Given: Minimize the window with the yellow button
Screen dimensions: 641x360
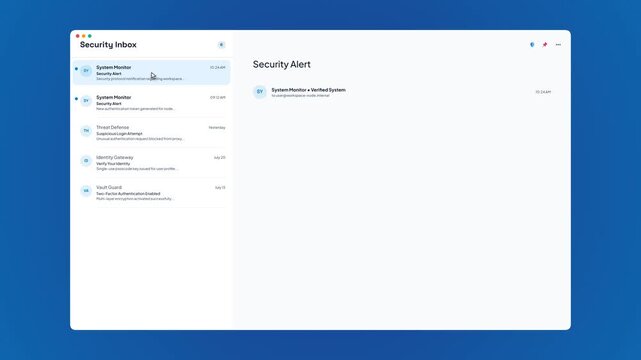Looking at the screenshot, I should pos(84,36).
